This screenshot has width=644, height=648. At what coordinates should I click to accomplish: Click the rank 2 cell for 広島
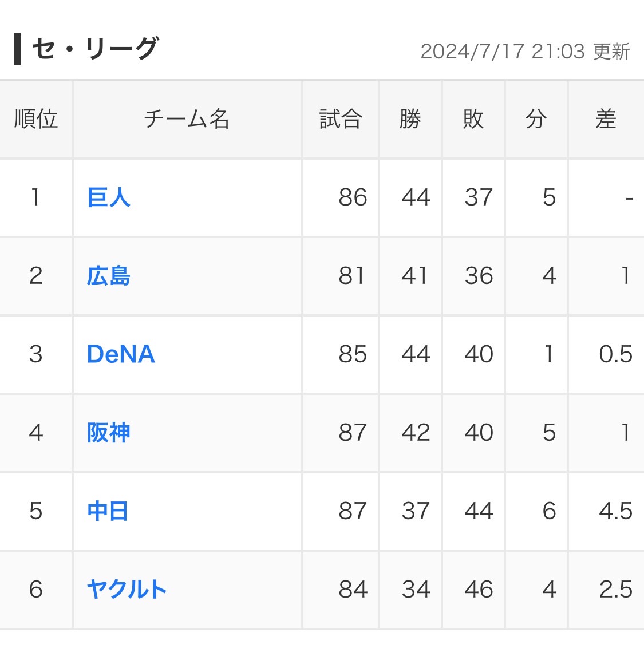point(36,276)
